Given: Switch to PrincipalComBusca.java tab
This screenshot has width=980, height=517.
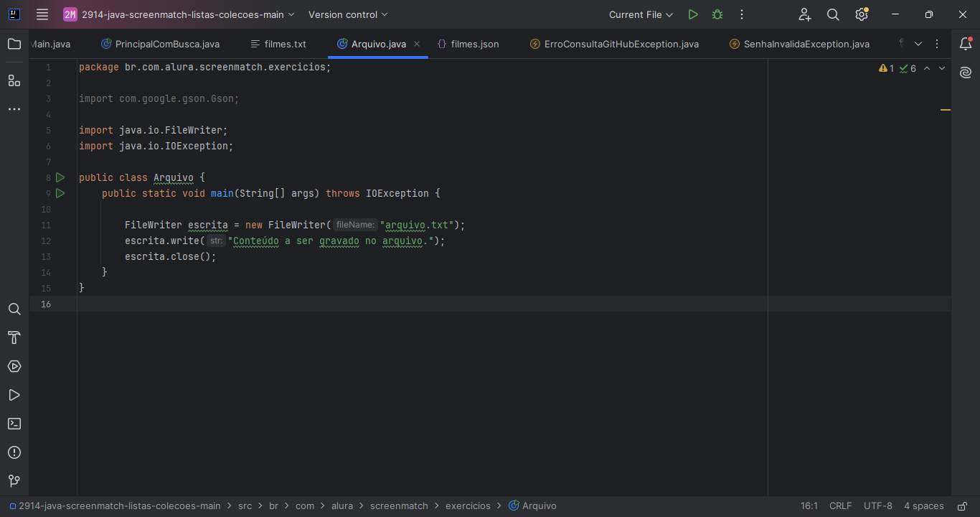Looking at the screenshot, I should (161, 44).
